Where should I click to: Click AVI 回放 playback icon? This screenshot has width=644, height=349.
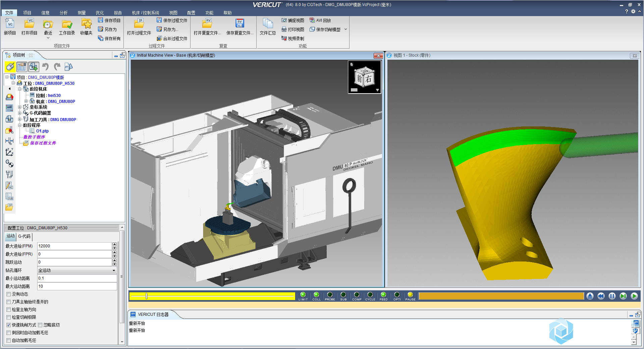312,20
